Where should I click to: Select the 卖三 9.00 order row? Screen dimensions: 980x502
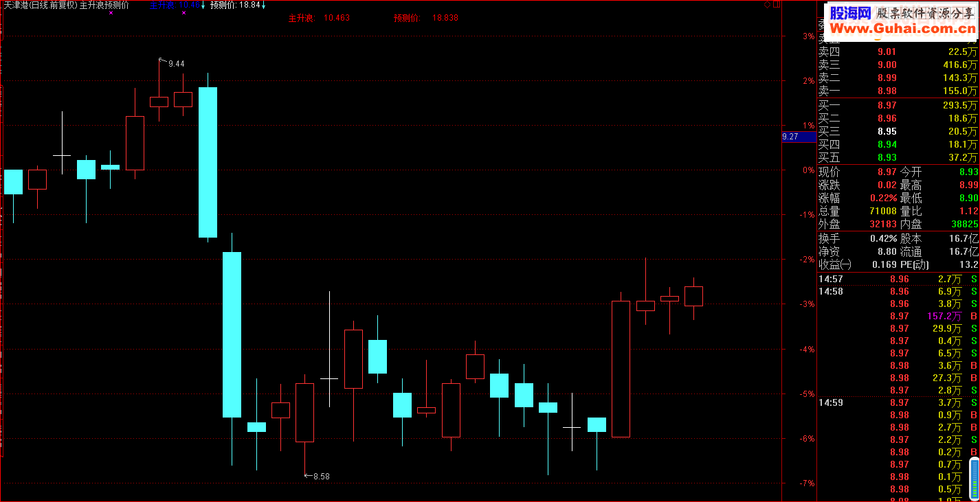pos(898,65)
